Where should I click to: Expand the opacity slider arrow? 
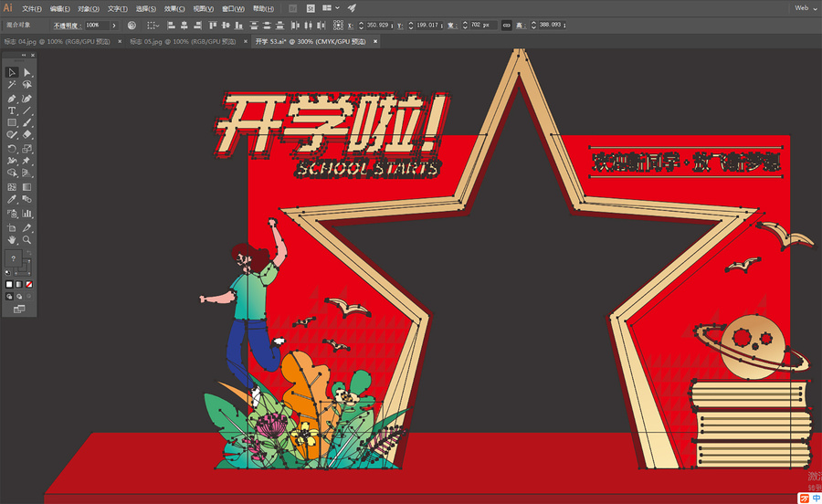114,26
